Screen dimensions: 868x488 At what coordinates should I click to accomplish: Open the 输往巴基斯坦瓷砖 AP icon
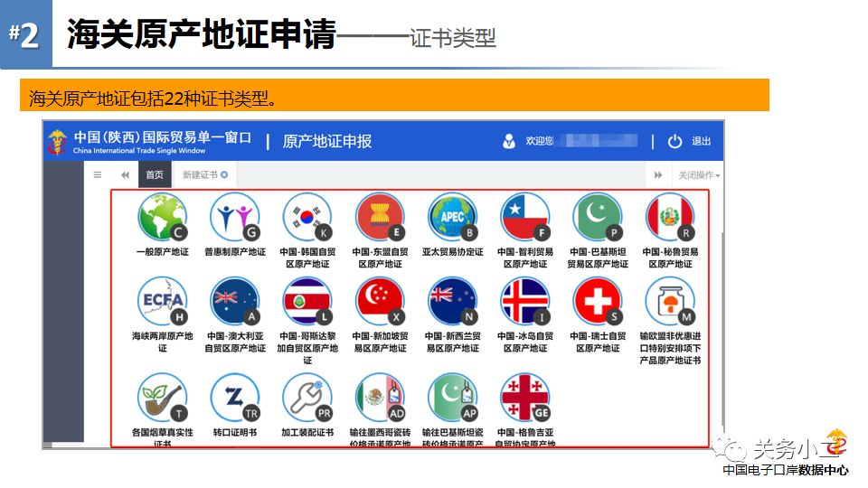click(453, 398)
